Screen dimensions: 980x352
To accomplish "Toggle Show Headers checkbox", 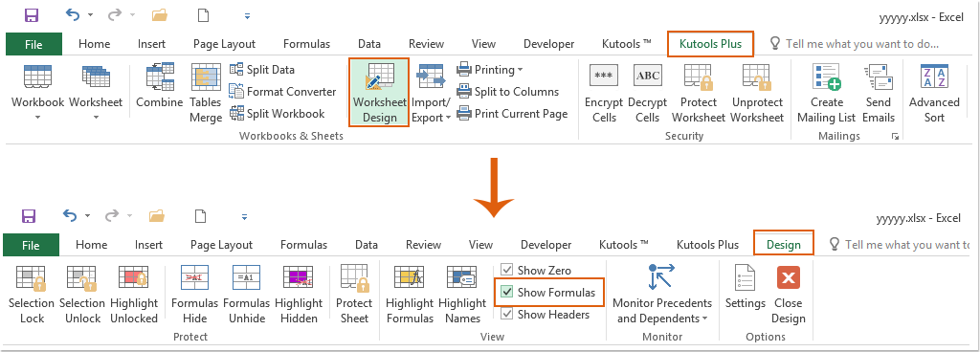I will [x=507, y=314].
